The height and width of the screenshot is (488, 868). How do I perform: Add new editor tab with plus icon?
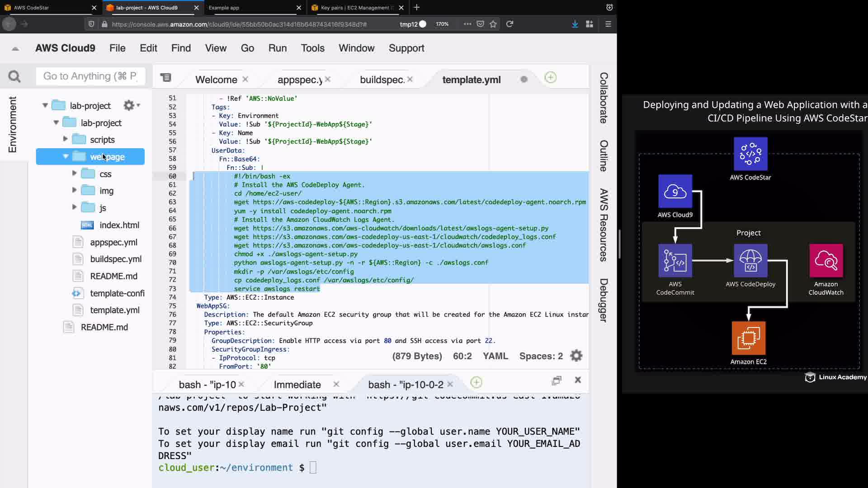(x=550, y=77)
